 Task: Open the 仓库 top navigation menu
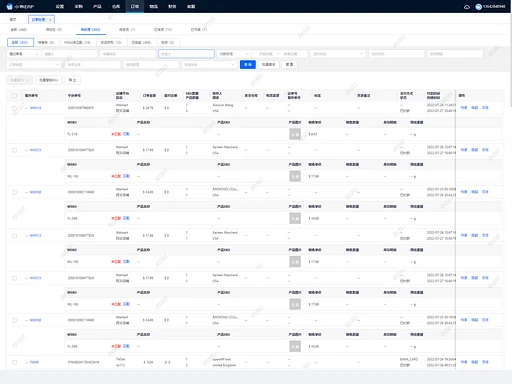(116, 6)
